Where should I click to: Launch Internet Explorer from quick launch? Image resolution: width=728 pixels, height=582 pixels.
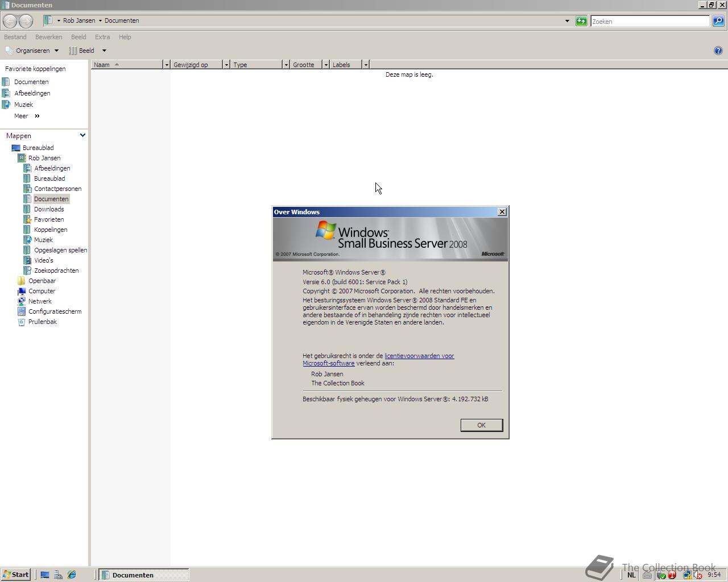(72, 575)
